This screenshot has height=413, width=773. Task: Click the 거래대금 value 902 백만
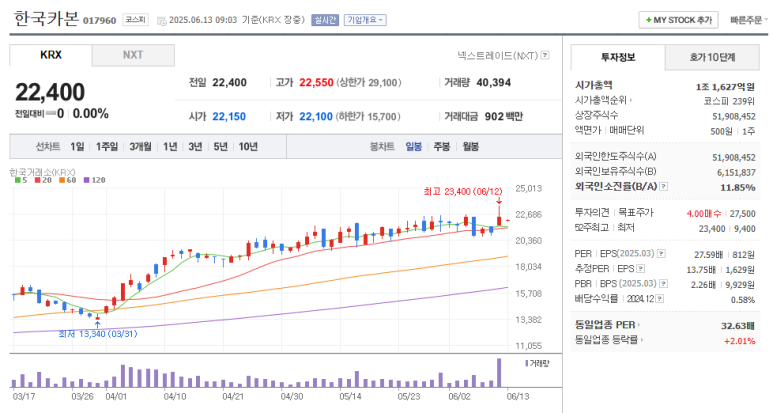[x=503, y=117]
